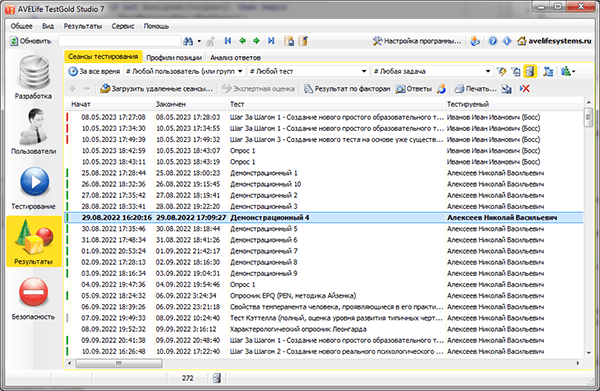Click the binoculars search icon

(188, 41)
